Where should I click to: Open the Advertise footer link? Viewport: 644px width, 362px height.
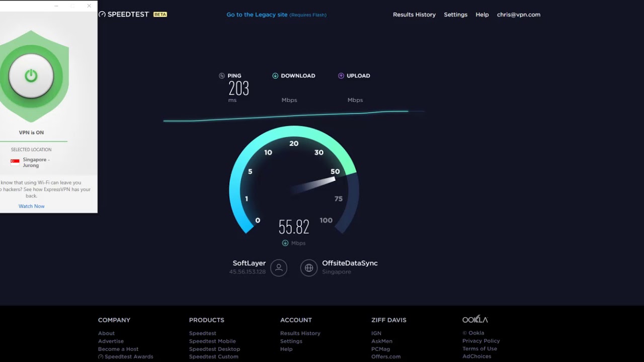(111, 341)
